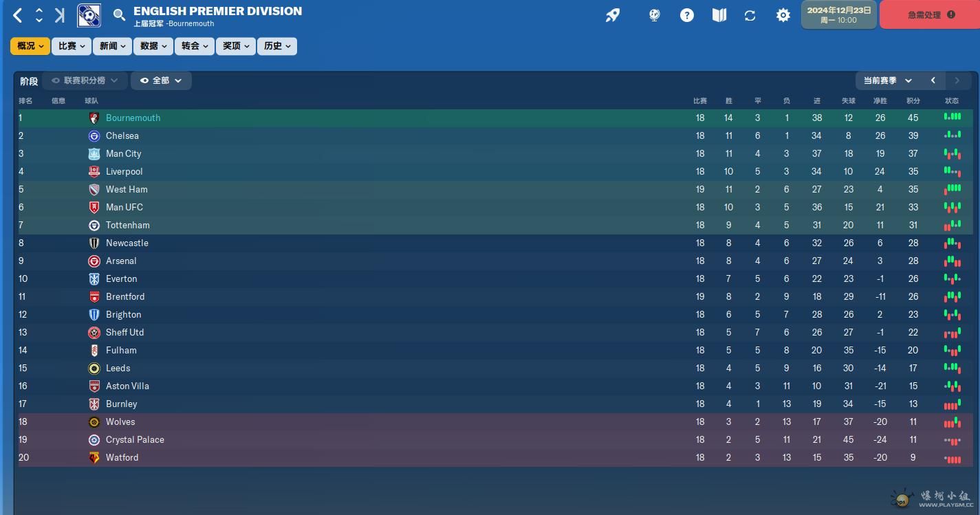Image resolution: width=980 pixels, height=515 pixels.
Task: Expand the 转会 dropdown menu
Action: [195, 46]
